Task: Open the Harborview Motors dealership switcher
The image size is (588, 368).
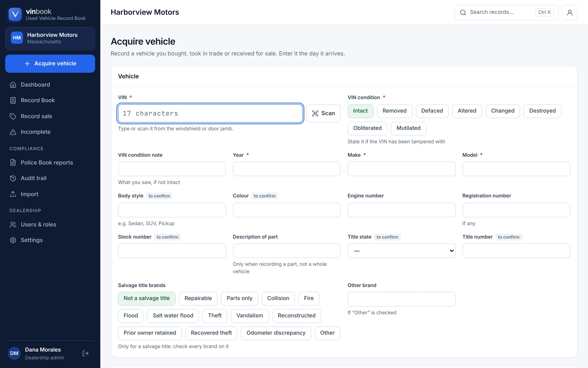Action: pyautogui.click(x=50, y=38)
